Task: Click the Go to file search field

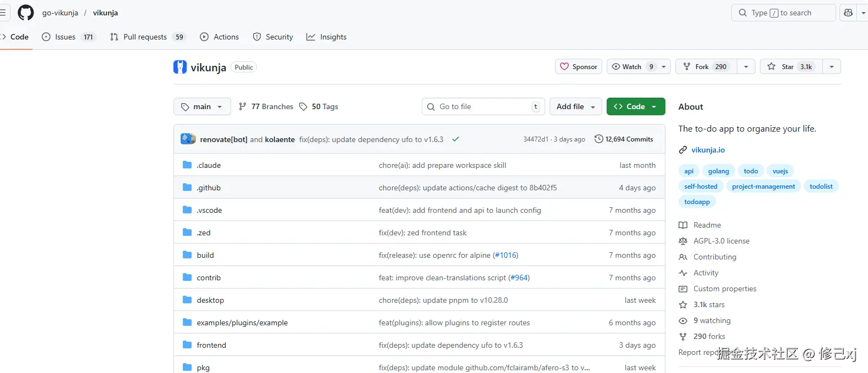Action: point(483,106)
